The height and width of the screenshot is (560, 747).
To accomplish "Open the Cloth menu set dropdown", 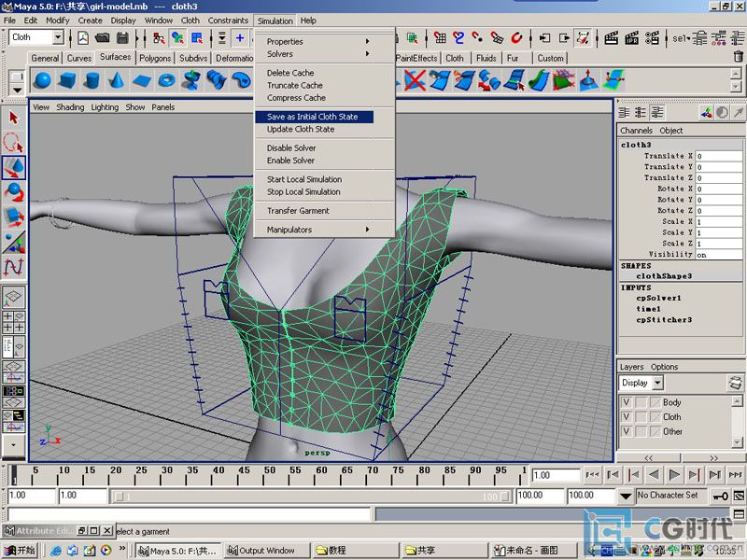I will point(58,37).
